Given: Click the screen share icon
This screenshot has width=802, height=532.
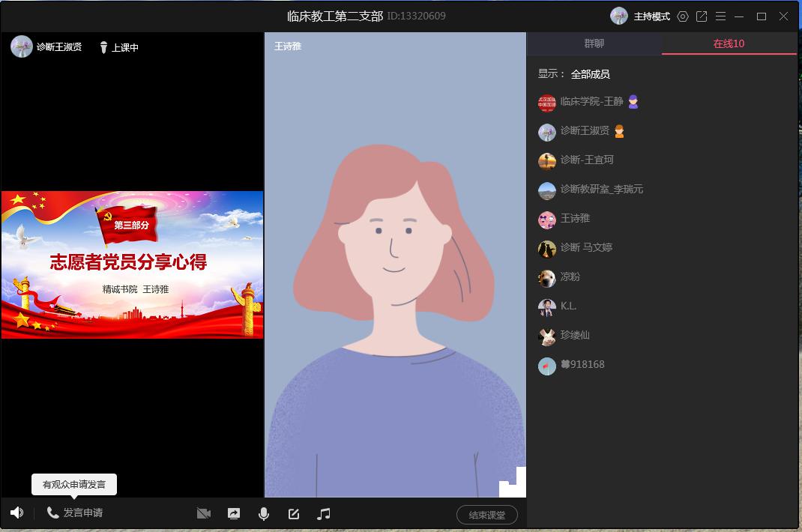Looking at the screenshot, I should 234,514.
